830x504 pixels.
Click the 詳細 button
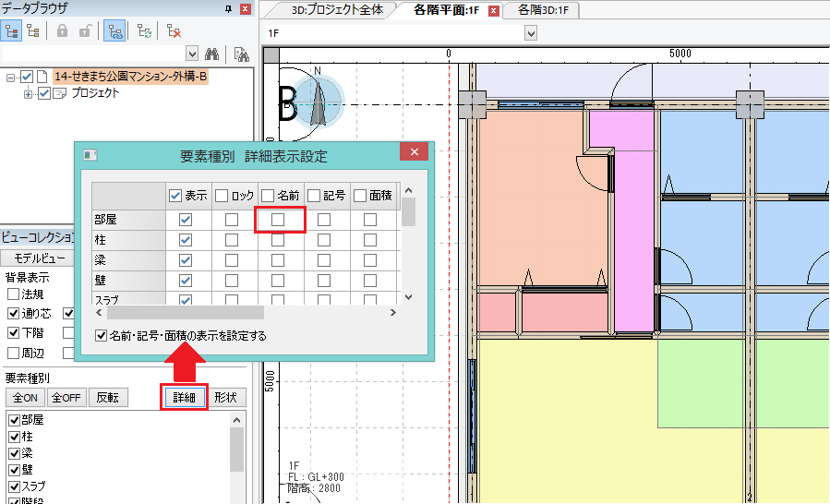[184, 398]
